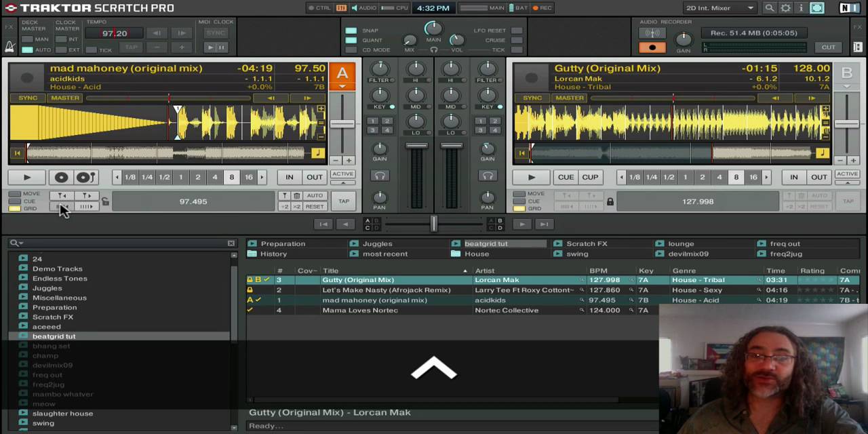The image size is (868, 434).
Task: Enable metronome TICK
Action: click(92, 50)
